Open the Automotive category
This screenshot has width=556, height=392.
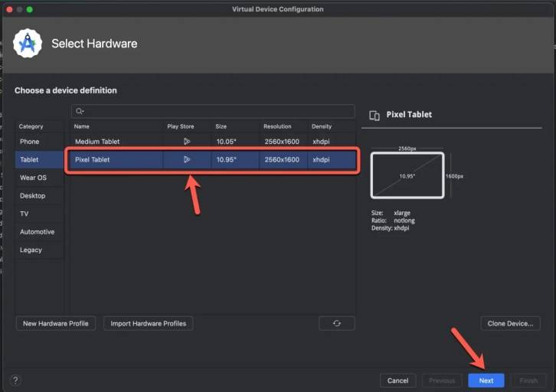[x=38, y=232]
